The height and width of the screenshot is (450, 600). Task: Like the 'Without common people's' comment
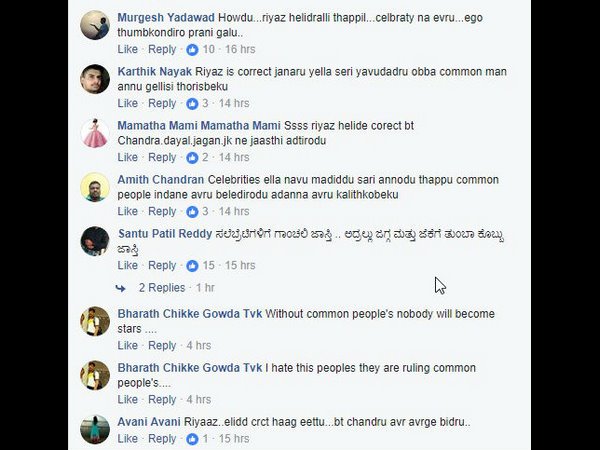point(128,345)
